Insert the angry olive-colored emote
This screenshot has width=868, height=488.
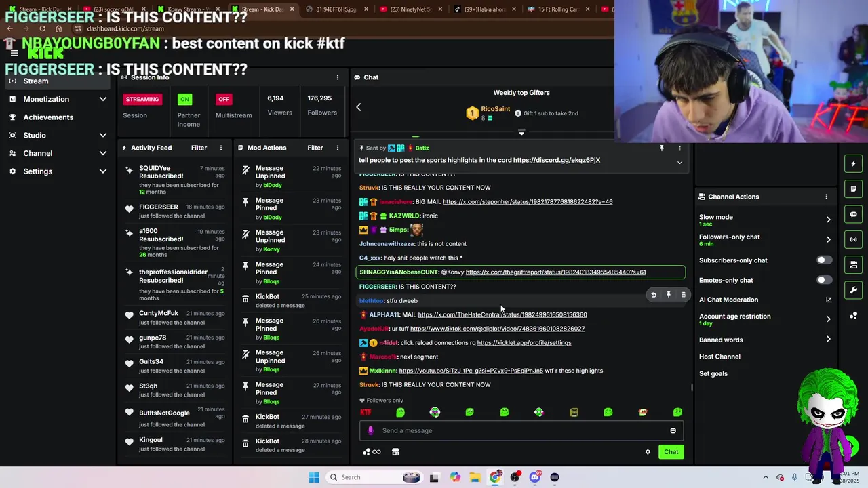coord(574,412)
